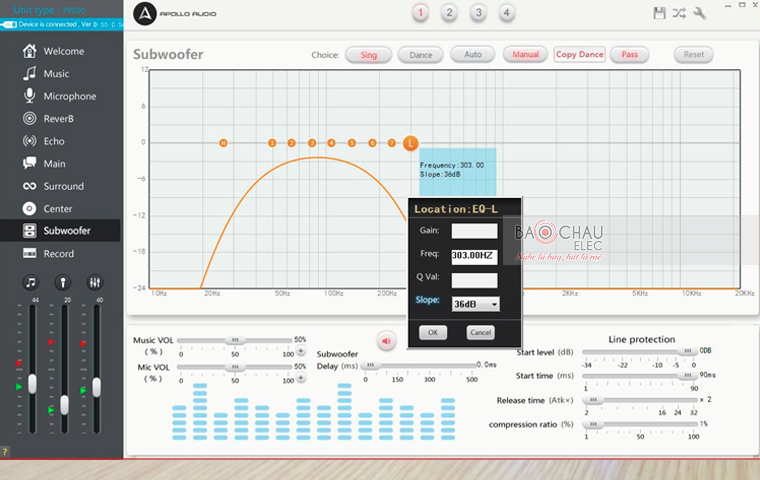Click the Music VOL slider handle
The width and height of the screenshot is (760, 480).
point(235,340)
